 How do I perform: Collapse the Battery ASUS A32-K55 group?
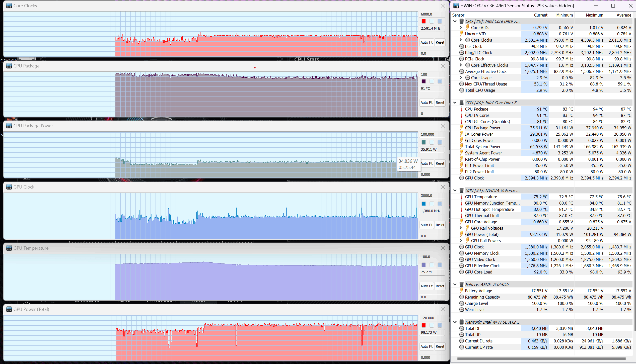click(x=455, y=285)
